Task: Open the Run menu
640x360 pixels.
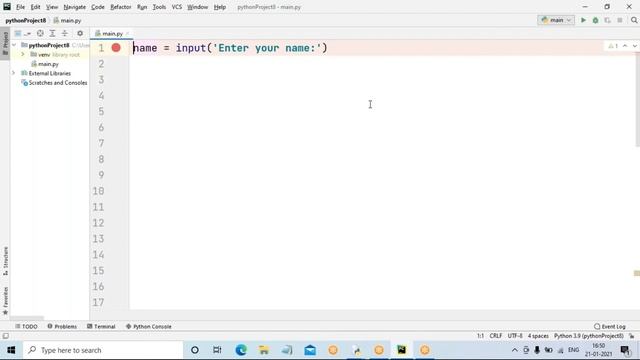Action: [142, 7]
